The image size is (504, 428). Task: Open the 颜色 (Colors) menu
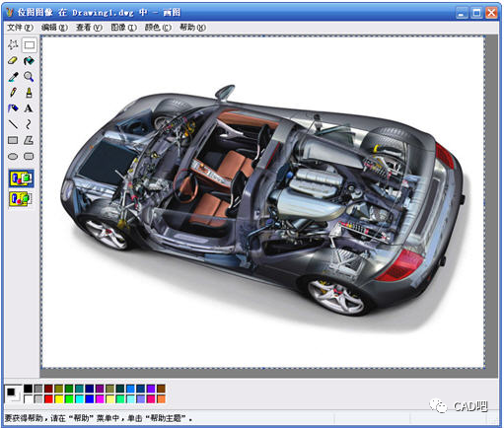click(x=158, y=28)
